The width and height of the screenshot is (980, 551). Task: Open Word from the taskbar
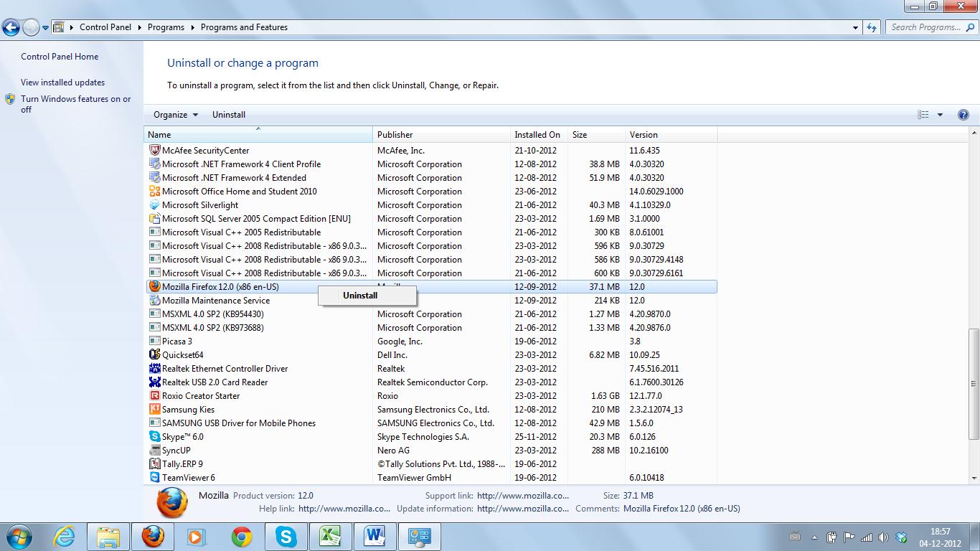click(x=375, y=537)
